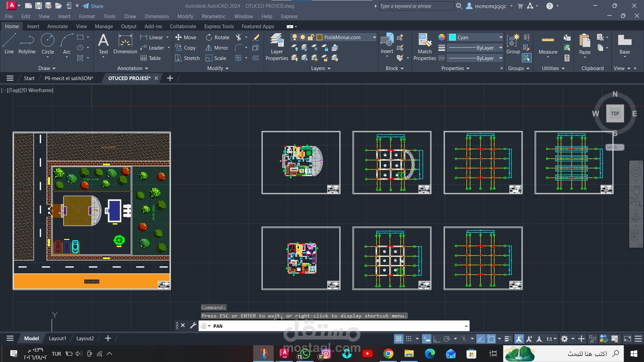Expand the Layers panel
Image resolution: width=644 pixels, height=362 pixels.
[321, 68]
